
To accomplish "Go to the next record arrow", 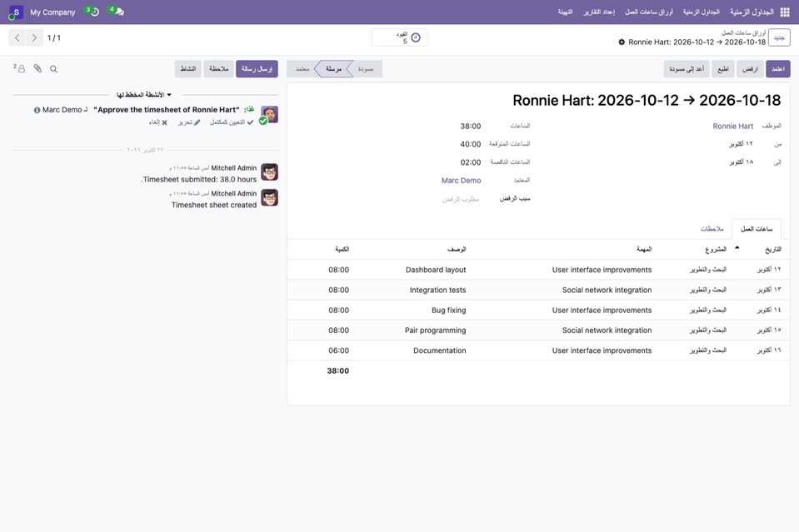I will (34, 37).
